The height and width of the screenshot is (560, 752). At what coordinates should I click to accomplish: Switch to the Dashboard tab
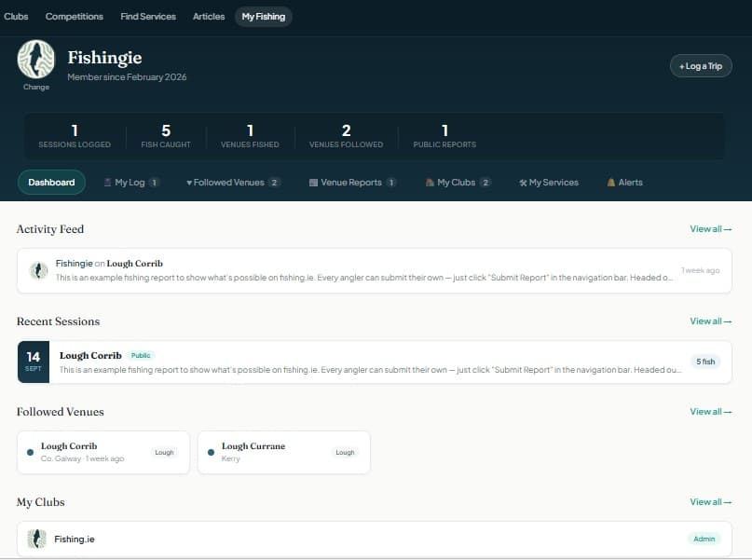point(51,183)
